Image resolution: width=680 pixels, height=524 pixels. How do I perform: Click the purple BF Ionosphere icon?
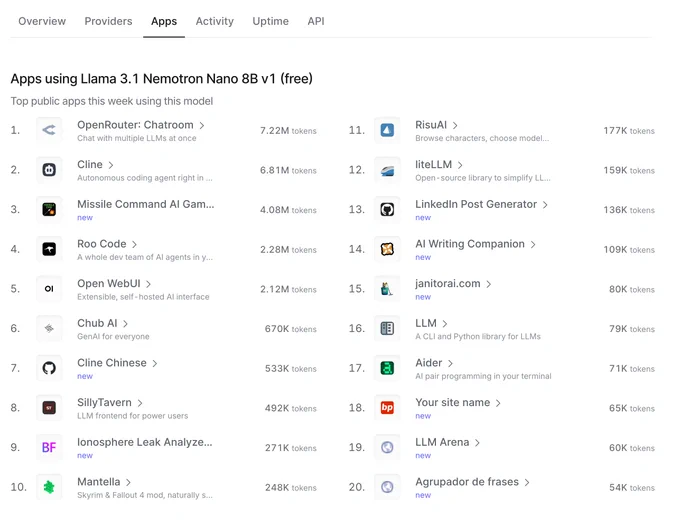49,447
